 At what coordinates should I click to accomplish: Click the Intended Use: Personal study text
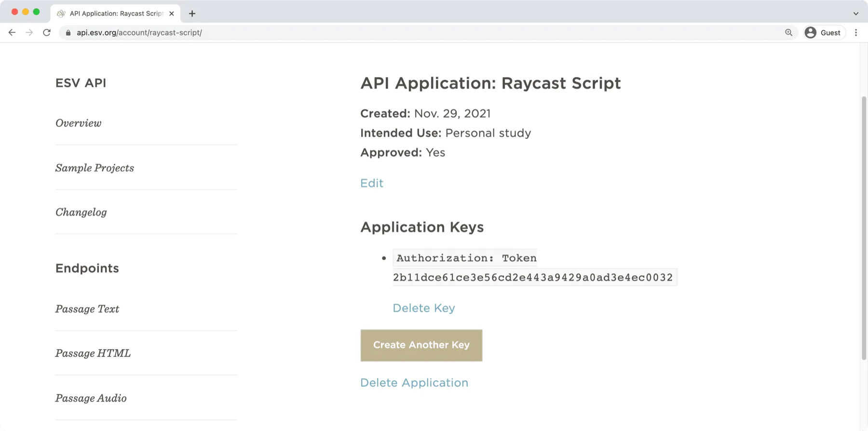(446, 133)
